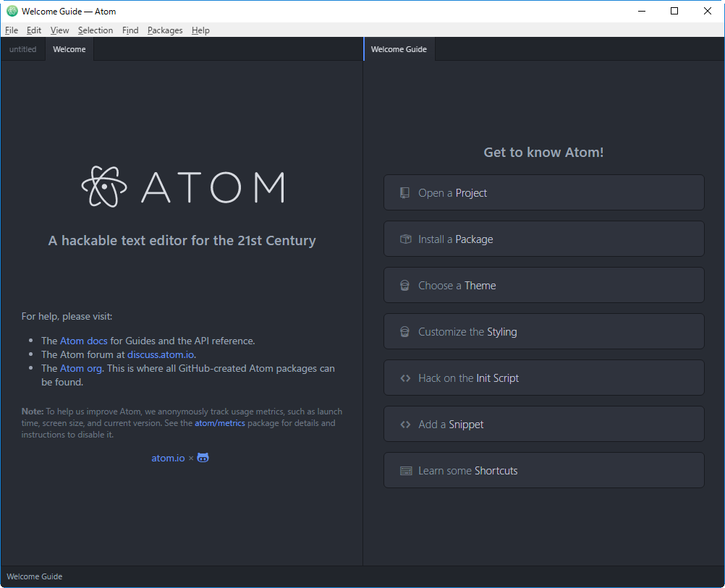The height and width of the screenshot is (588, 725).
Task: Click the GitHub octocat icon next to atom.io
Action: [203, 458]
